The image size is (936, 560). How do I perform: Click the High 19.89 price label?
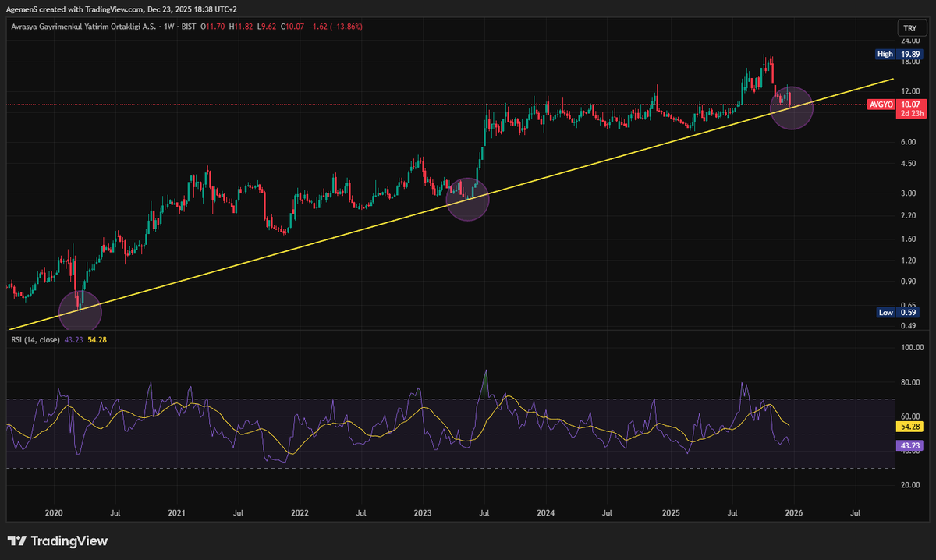(898, 55)
